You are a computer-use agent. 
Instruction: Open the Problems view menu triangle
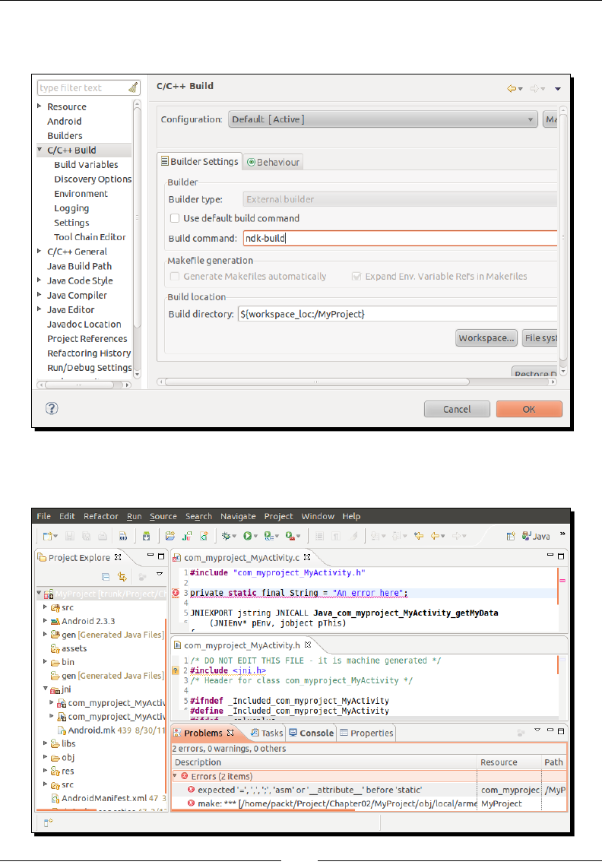[537, 730]
